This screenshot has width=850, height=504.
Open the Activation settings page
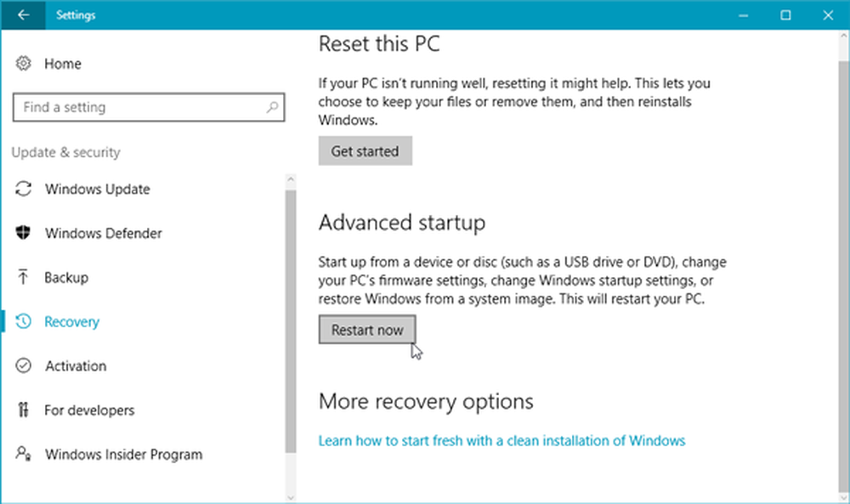click(x=76, y=365)
